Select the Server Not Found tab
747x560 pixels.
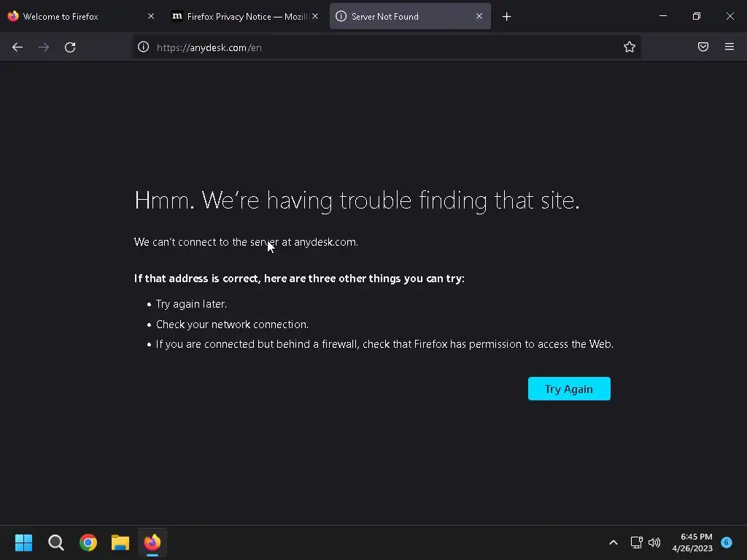click(x=410, y=17)
